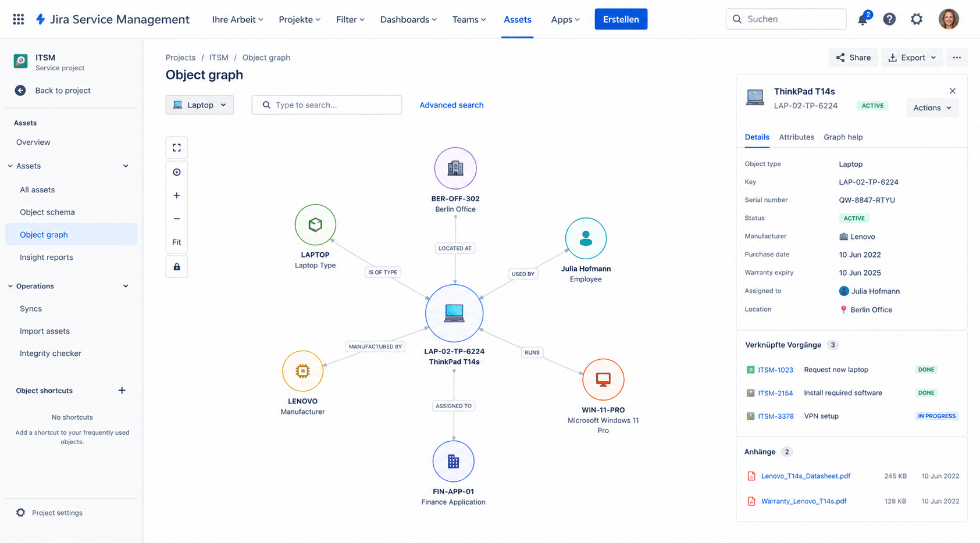980x543 pixels.
Task: Click the Type to search field
Action: tap(327, 105)
